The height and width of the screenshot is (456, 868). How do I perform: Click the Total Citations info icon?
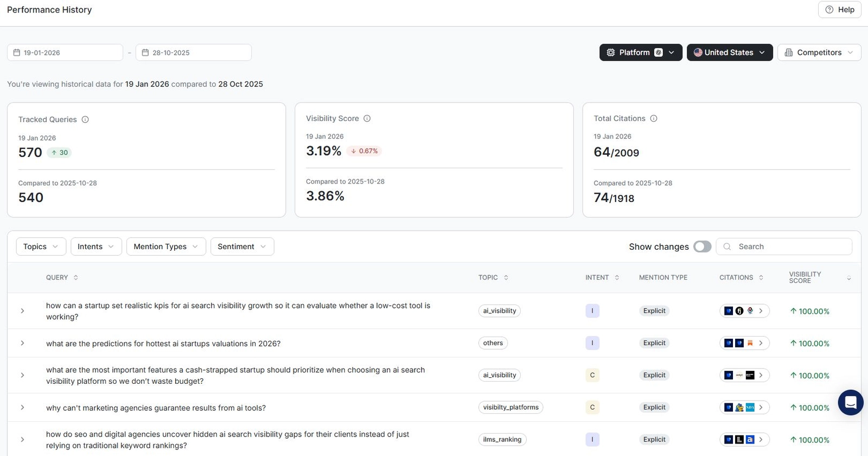pyautogui.click(x=654, y=118)
